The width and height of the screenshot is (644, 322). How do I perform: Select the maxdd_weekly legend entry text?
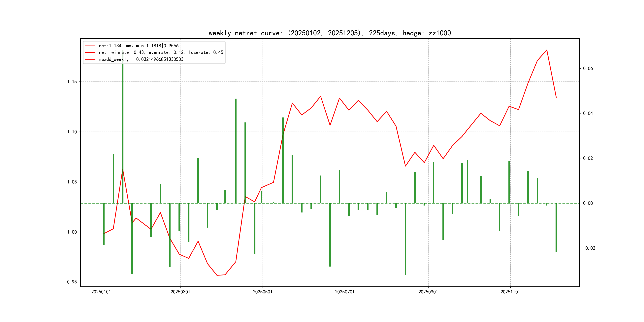[x=141, y=59]
